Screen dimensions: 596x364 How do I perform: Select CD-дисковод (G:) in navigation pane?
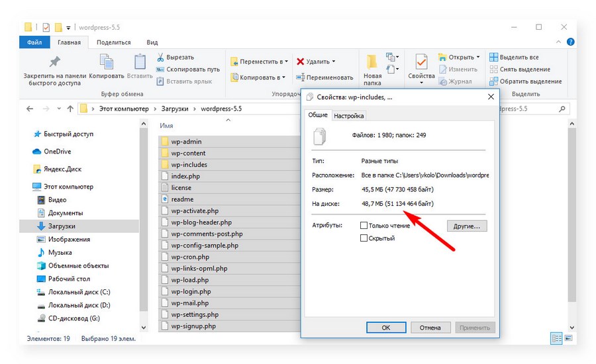(x=74, y=318)
